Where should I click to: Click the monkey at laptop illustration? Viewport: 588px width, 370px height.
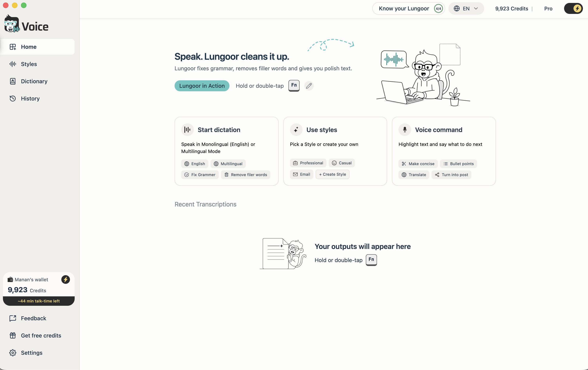423,75
